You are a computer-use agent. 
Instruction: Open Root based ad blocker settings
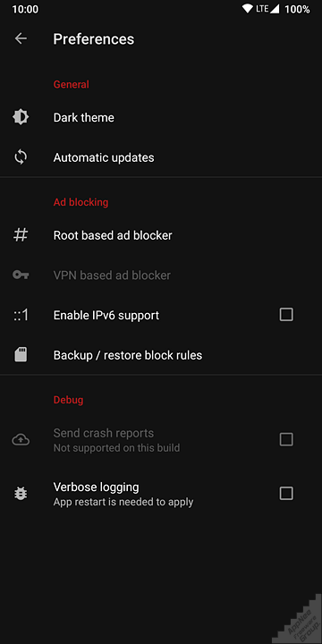(x=161, y=235)
